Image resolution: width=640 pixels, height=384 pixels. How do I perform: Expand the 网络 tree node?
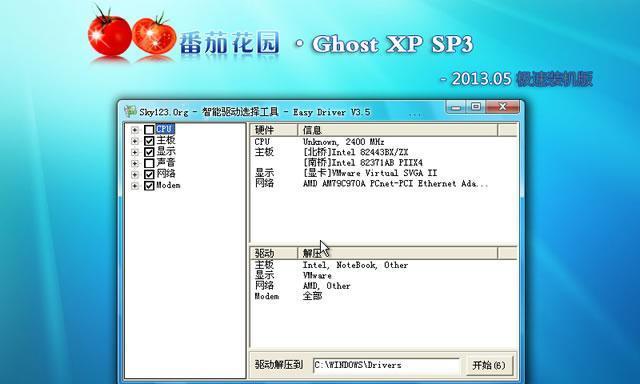(x=135, y=174)
